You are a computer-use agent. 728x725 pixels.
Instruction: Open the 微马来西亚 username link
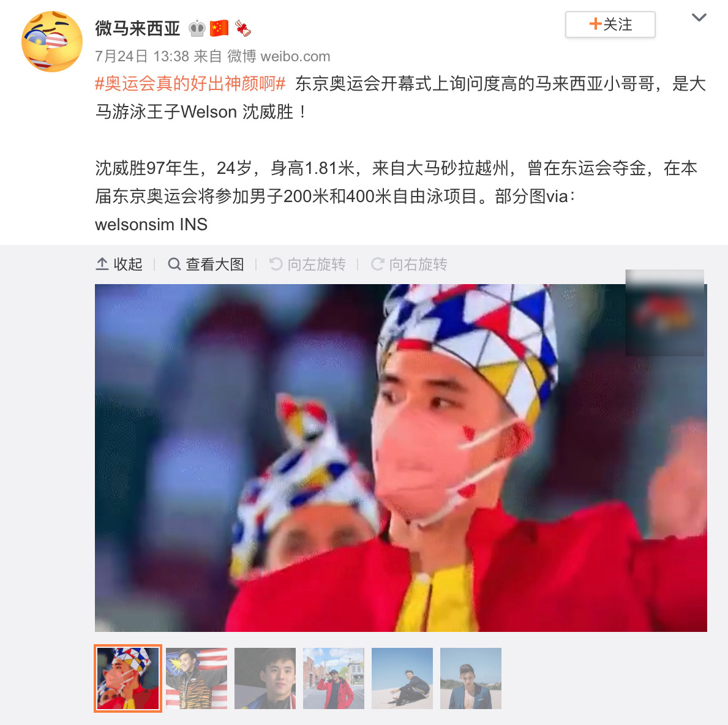(x=137, y=28)
